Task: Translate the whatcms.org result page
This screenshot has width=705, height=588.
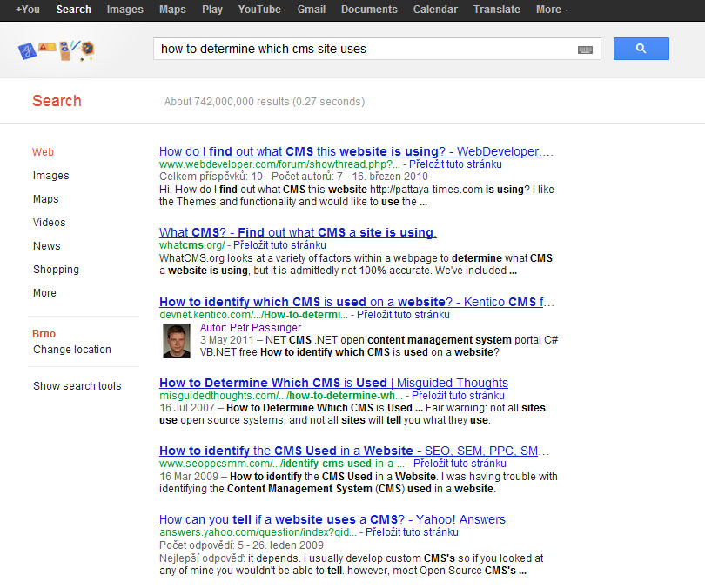Action: click(279, 245)
